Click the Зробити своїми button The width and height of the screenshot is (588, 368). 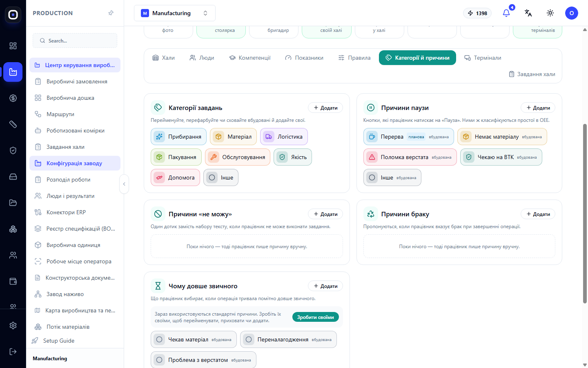[x=316, y=317]
